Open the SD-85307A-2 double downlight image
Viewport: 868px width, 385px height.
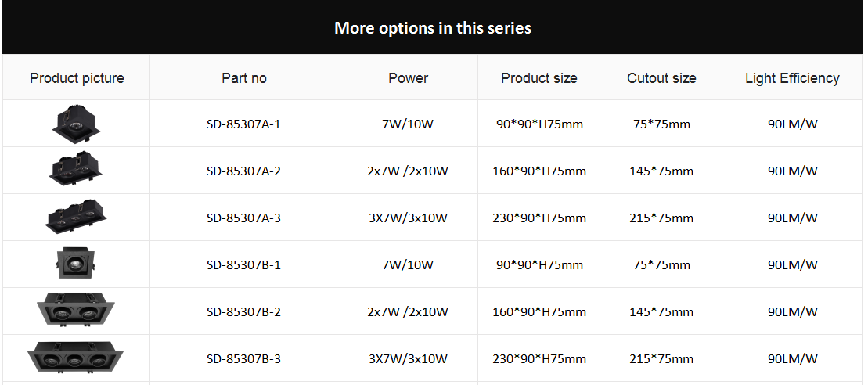coord(77,169)
